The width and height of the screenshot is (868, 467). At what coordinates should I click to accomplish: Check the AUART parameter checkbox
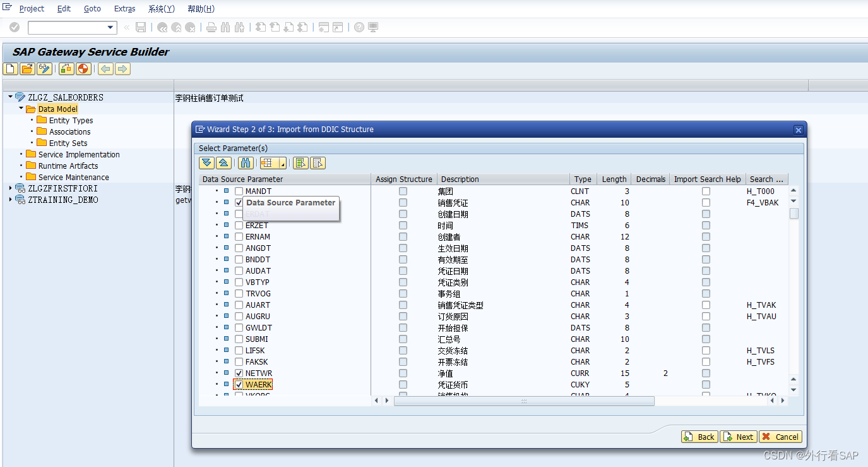pos(239,305)
